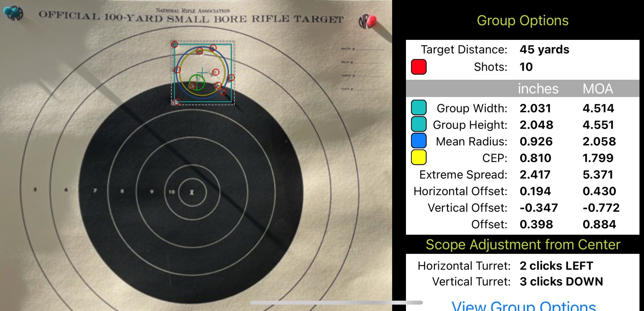Select the top-left corner red shot marker
Screen dimensions: 644x311
[174, 44]
